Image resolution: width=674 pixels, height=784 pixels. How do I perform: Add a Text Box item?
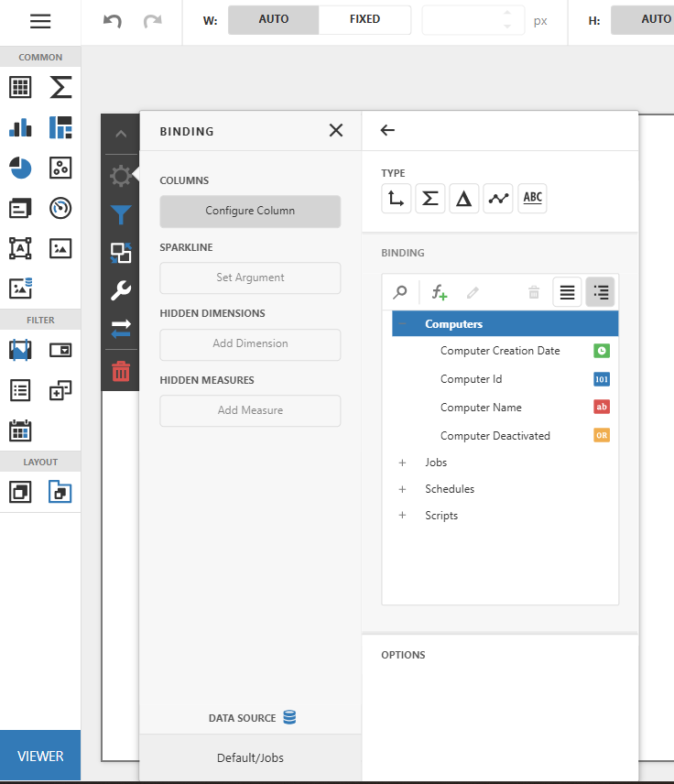pyautogui.click(x=20, y=248)
